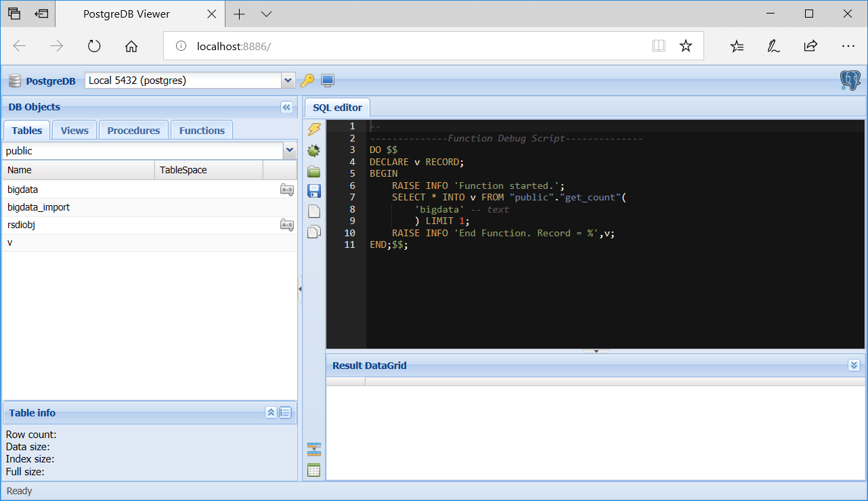Image resolution: width=868 pixels, height=501 pixels.
Task: Click the rename icon on bigdata row
Action: coord(287,190)
